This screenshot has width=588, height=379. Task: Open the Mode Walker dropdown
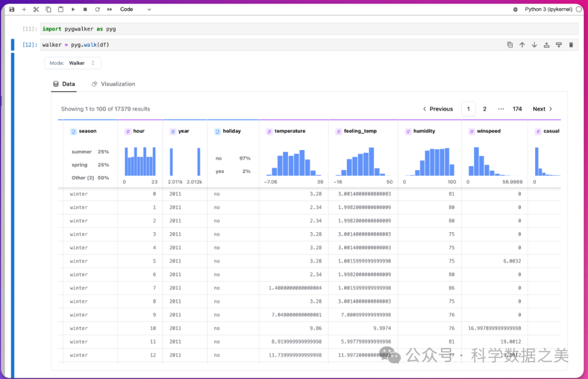click(x=73, y=63)
